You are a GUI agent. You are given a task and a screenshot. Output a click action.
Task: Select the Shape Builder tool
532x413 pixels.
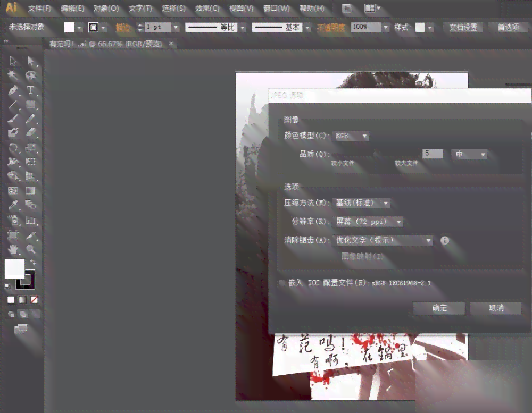click(x=13, y=176)
